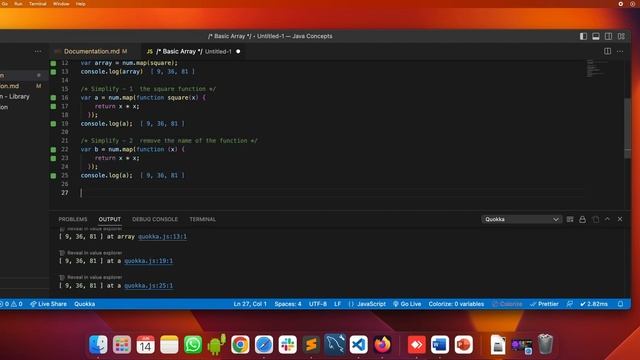Open the Help menu

click(80, 4)
